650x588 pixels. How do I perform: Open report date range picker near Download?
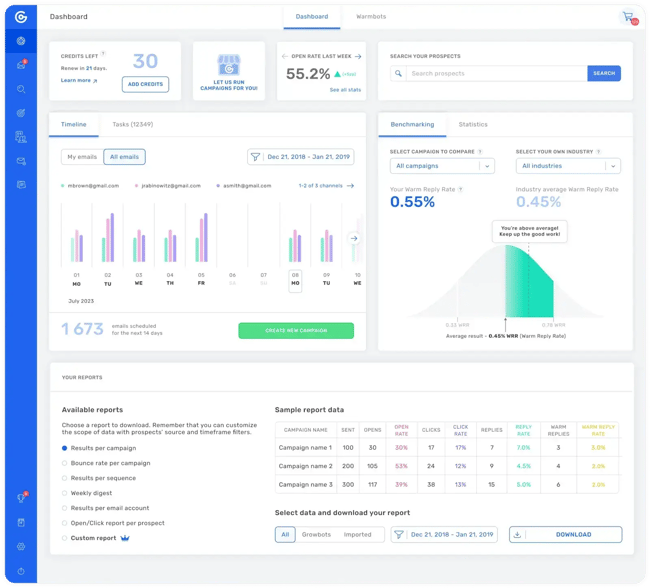444,535
